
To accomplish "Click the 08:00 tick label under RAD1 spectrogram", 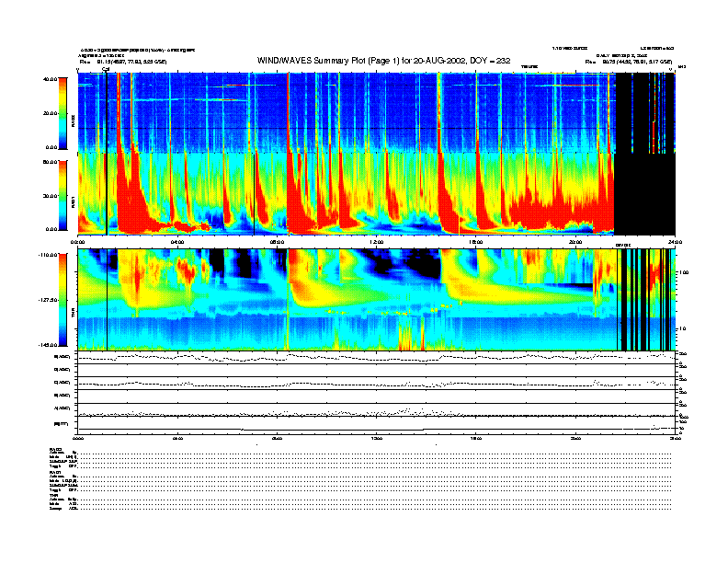I will point(277,242).
